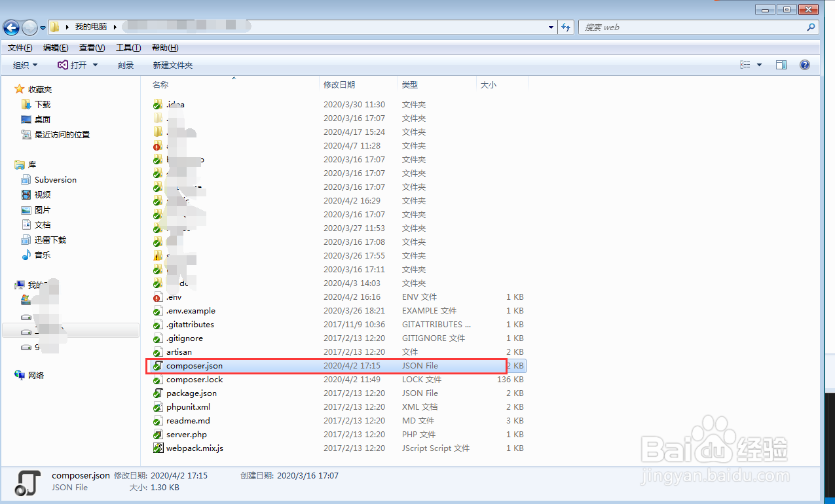Select 音乐 library
835x504 pixels.
pos(43,255)
